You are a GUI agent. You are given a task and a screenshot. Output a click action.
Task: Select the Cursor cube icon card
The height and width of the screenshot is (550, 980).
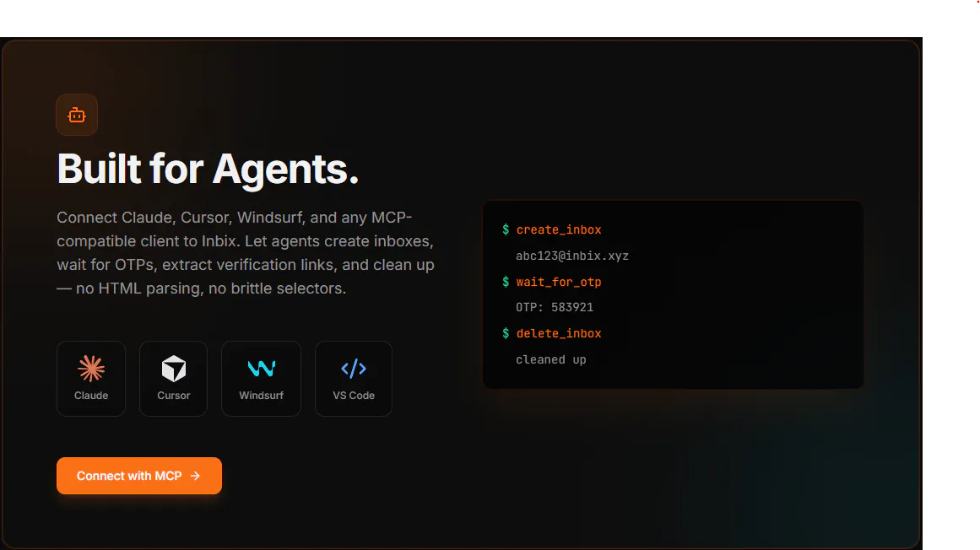click(x=173, y=378)
